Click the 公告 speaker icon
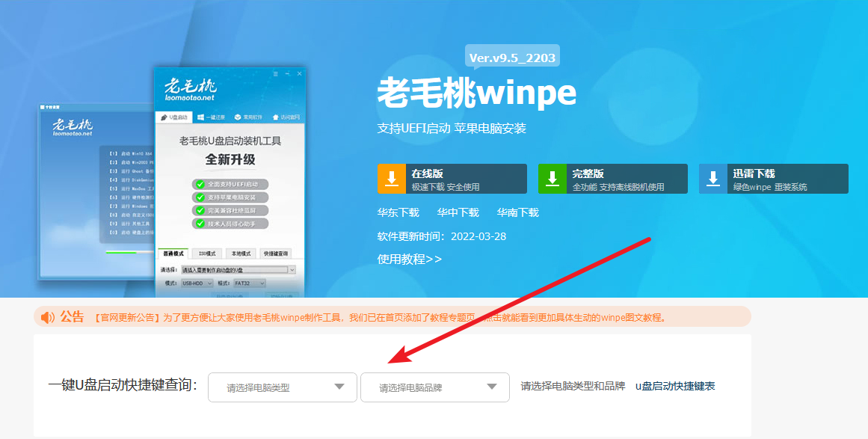 click(x=48, y=317)
